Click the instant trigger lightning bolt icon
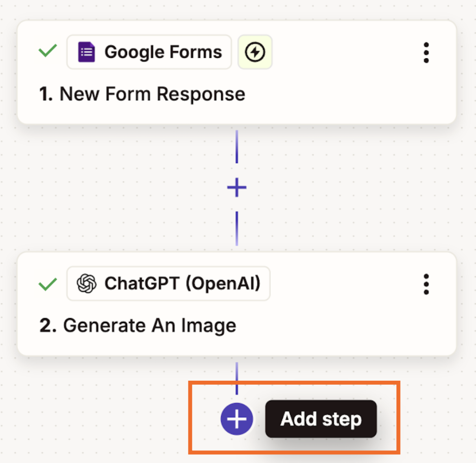 (x=255, y=52)
